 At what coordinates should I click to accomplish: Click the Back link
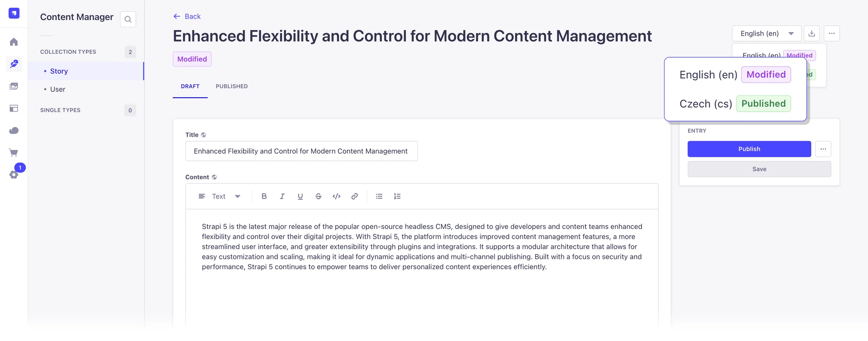(x=187, y=17)
